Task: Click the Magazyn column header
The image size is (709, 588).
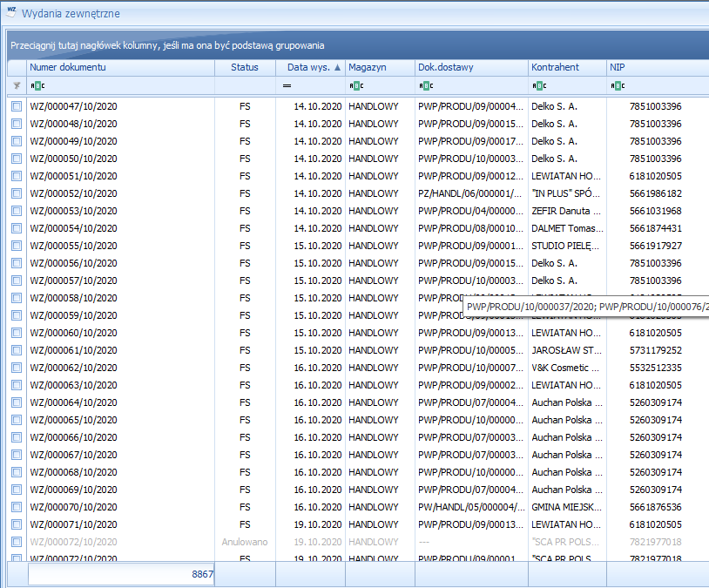Action: (381, 67)
